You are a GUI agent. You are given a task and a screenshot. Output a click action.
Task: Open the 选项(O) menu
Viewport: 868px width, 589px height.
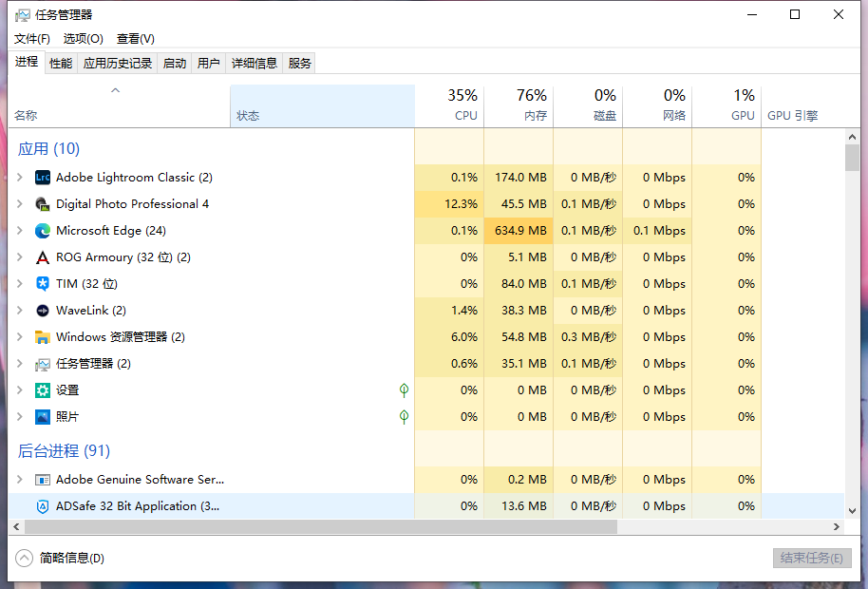coord(83,39)
